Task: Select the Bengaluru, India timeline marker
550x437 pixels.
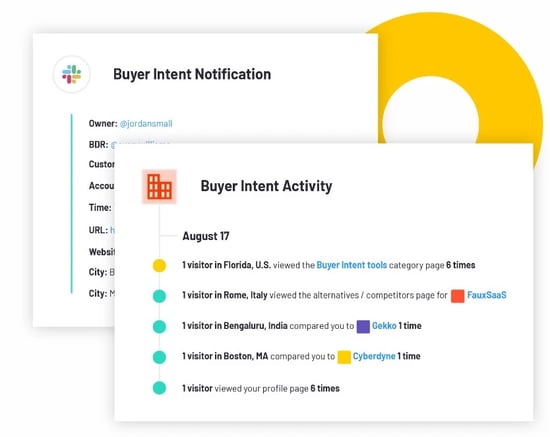Action: click(159, 327)
